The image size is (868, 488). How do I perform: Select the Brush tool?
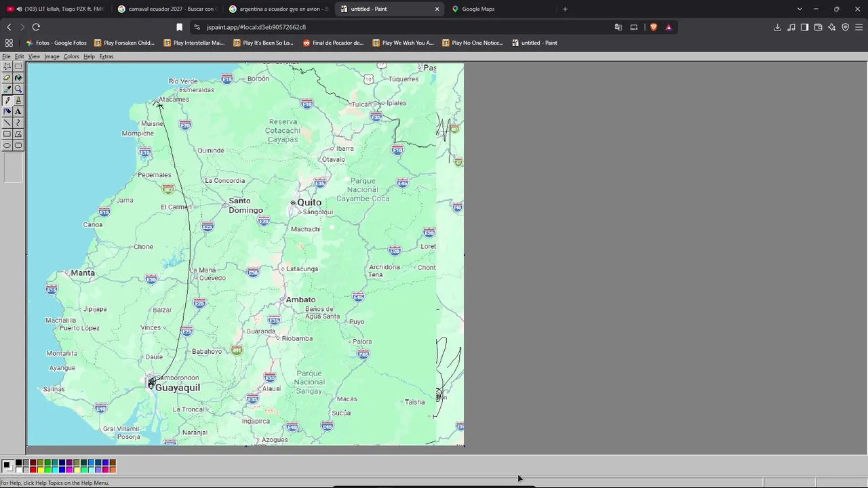(18, 100)
